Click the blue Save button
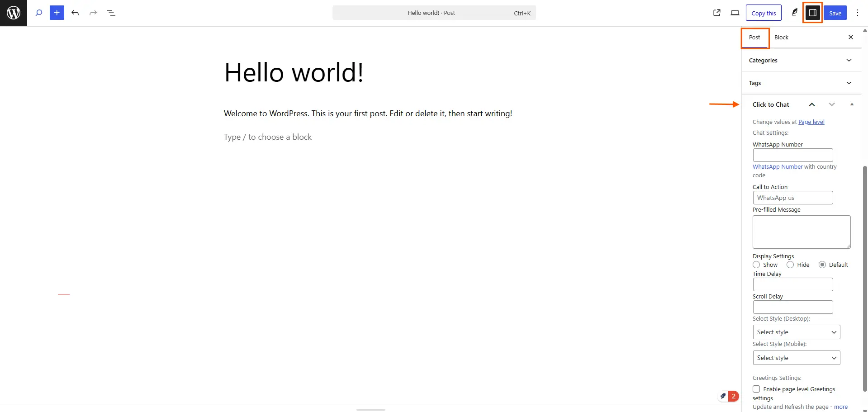Image resolution: width=868 pixels, height=412 pixels. click(x=835, y=13)
